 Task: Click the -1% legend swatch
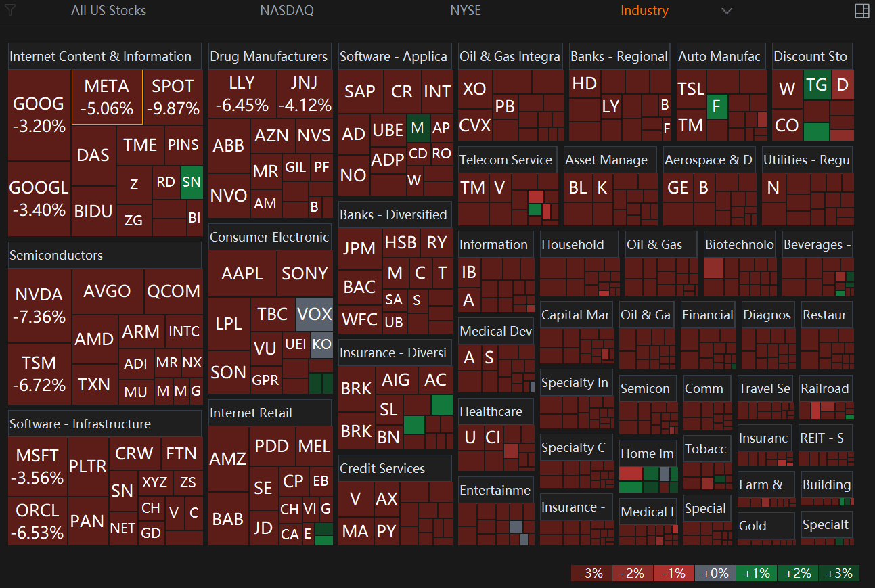tap(674, 574)
